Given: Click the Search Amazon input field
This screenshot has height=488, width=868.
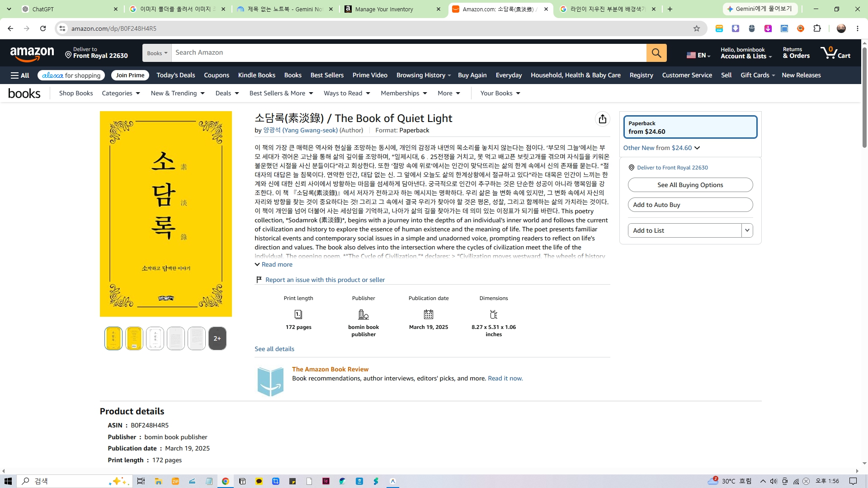Looking at the screenshot, I should tap(409, 53).
